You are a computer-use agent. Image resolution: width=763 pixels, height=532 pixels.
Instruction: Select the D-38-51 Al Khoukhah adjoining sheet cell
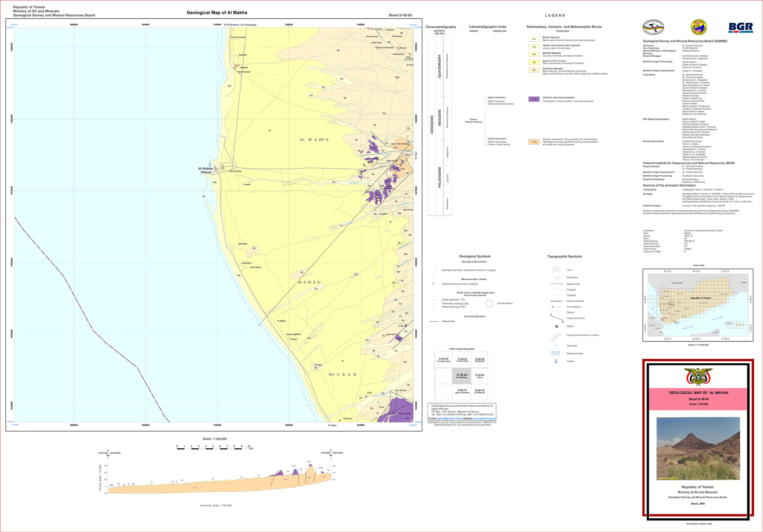click(x=462, y=360)
